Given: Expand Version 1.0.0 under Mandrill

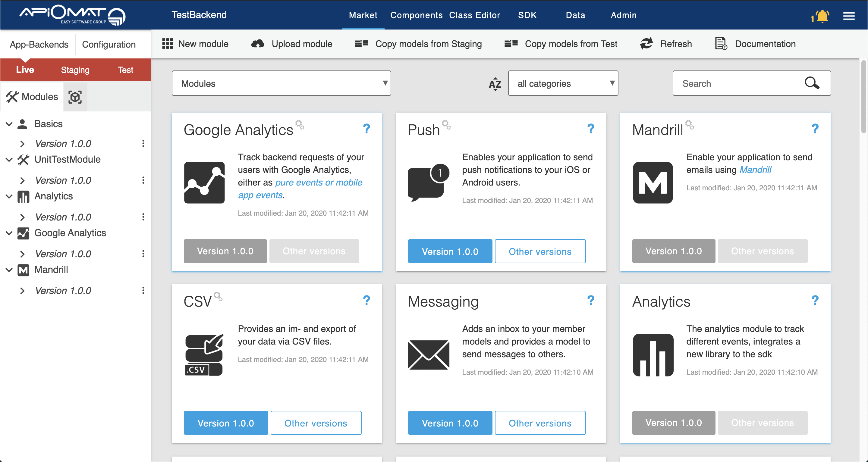Looking at the screenshot, I should coord(22,291).
